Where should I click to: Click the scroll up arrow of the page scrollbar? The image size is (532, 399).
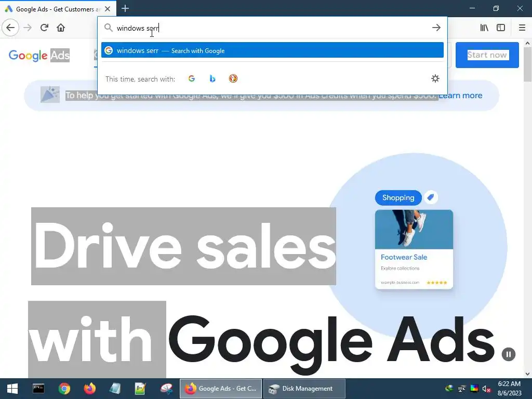click(527, 43)
